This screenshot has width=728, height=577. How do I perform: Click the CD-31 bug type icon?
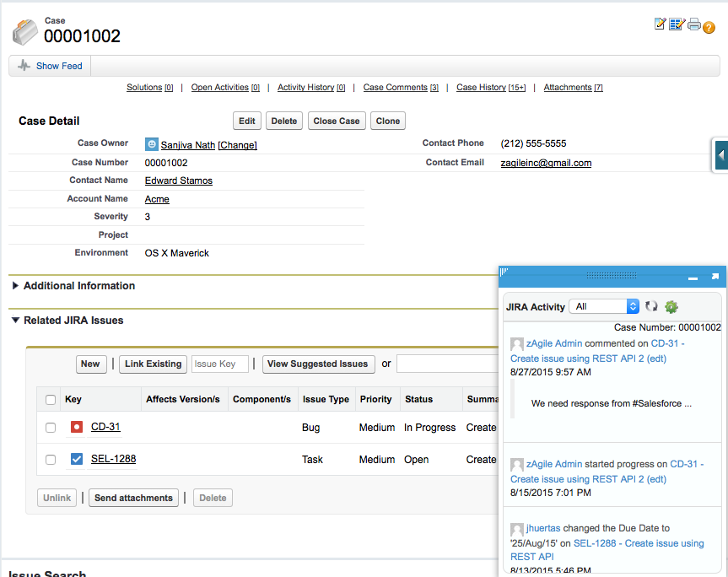(x=77, y=428)
